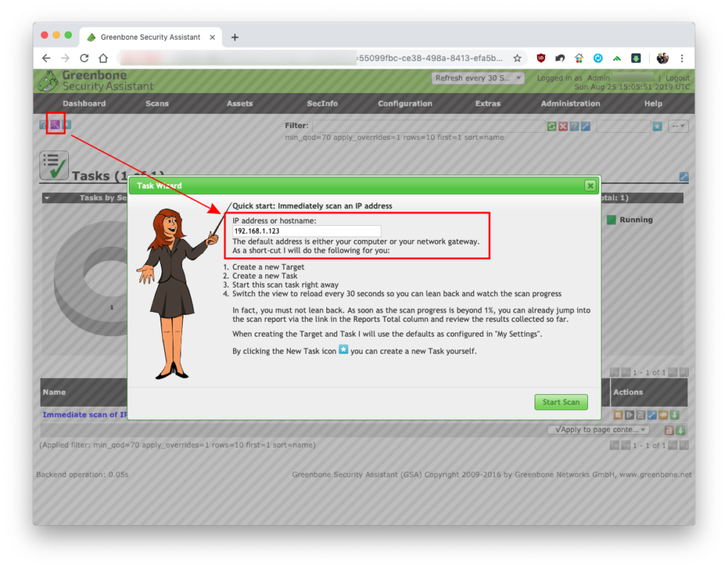Export task with green arrow in Actions row
Viewport: 728px width, 569px height.
(675, 415)
